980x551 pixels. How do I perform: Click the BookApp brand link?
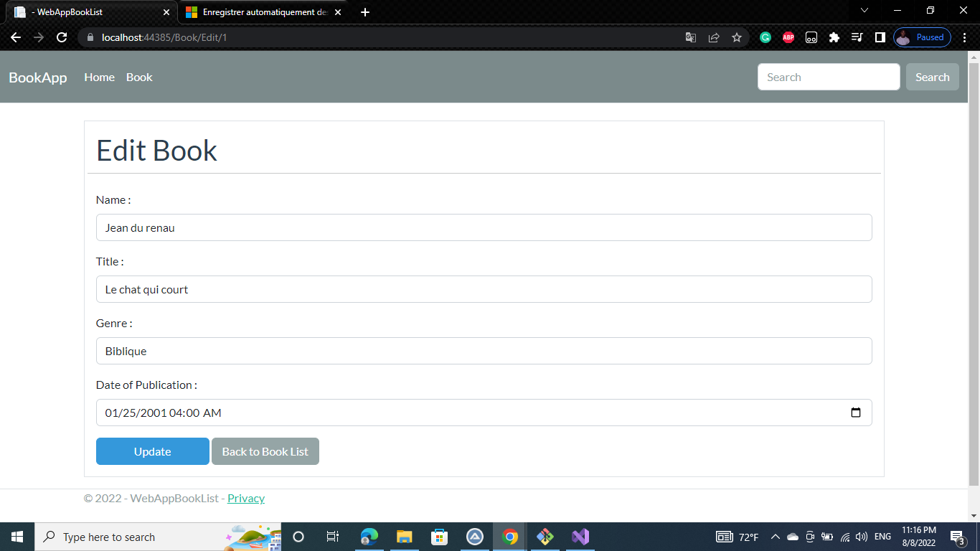tap(38, 77)
